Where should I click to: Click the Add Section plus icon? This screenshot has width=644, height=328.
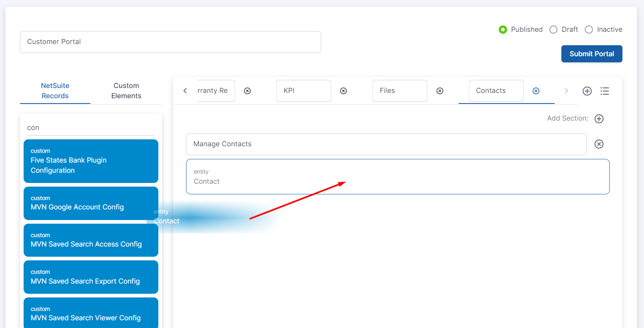[598, 119]
